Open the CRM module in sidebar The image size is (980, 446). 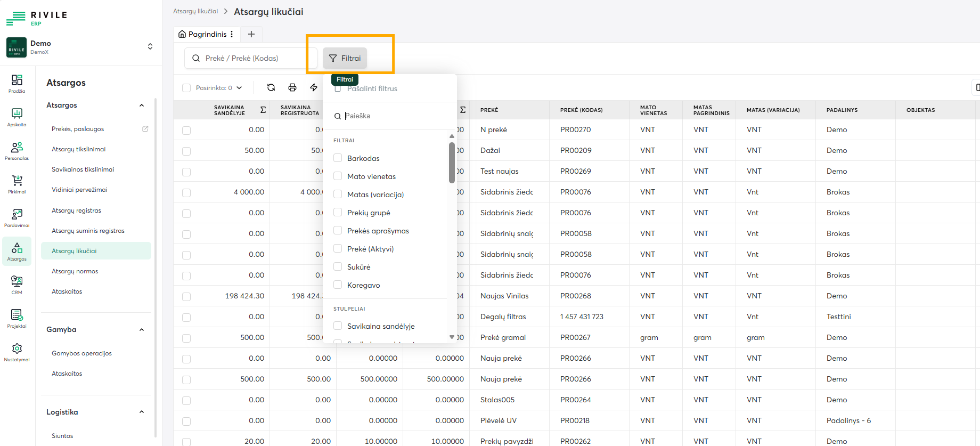(x=17, y=285)
